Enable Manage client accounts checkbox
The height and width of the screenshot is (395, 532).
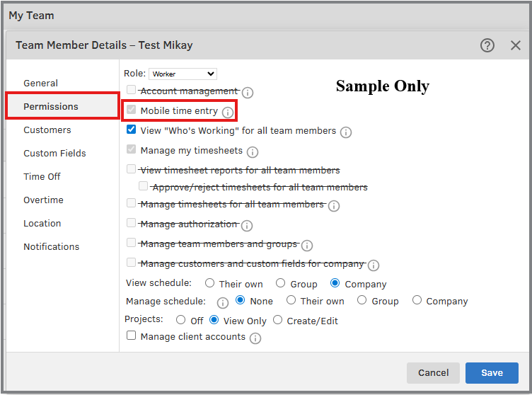pyautogui.click(x=131, y=336)
